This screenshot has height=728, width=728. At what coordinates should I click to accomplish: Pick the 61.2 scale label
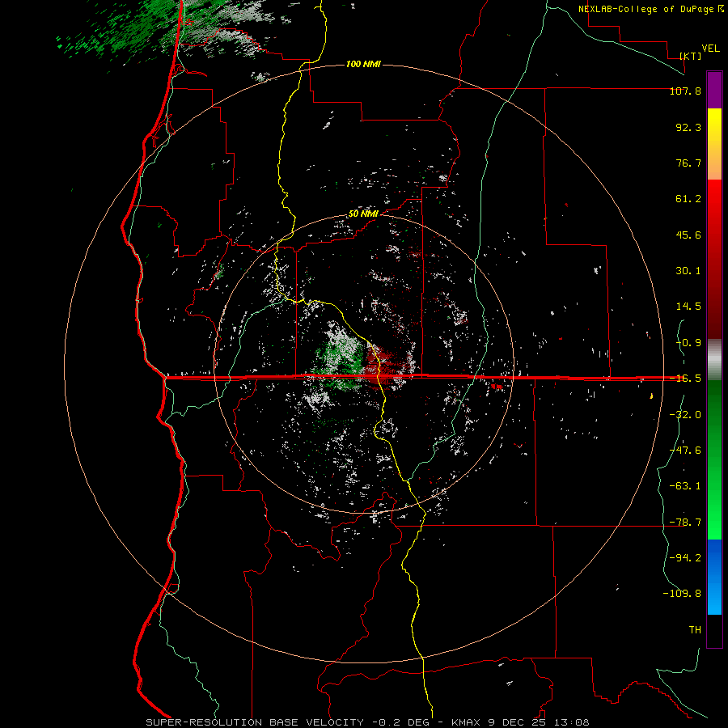[688, 199]
